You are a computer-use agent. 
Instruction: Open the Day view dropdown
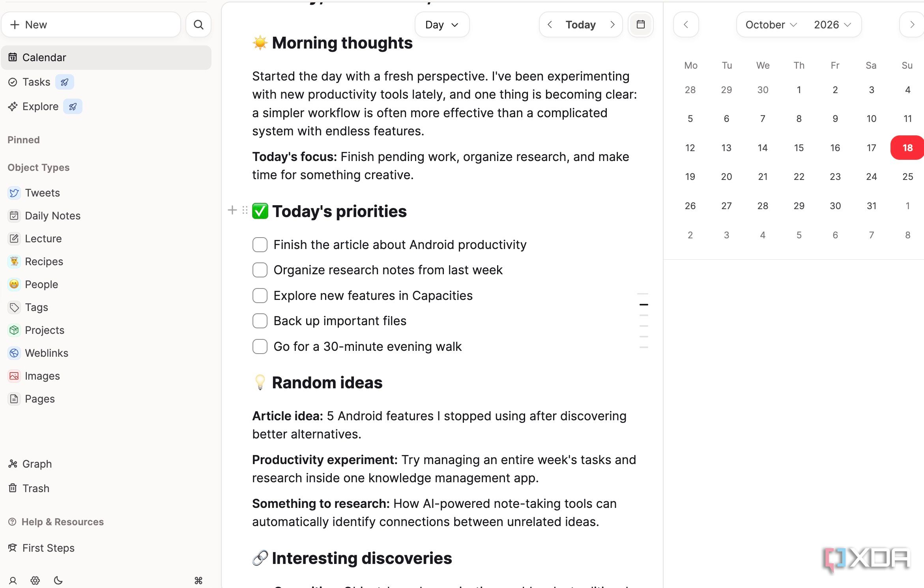pyautogui.click(x=442, y=24)
